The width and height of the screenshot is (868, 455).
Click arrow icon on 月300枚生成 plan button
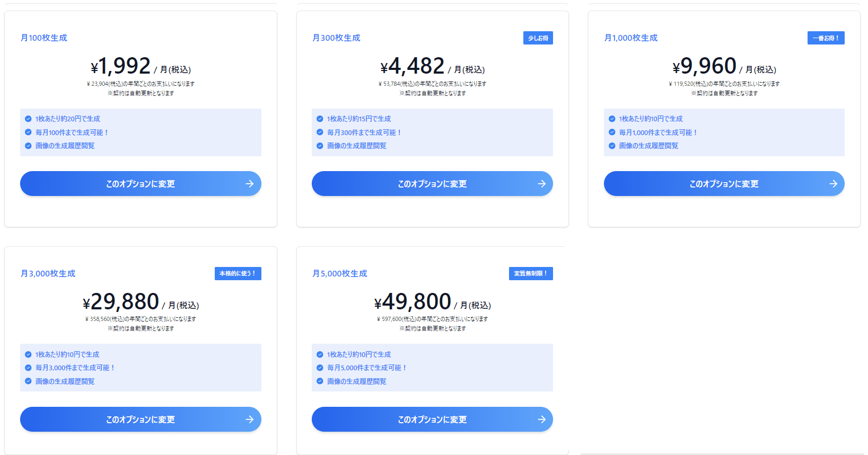(x=541, y=184)
